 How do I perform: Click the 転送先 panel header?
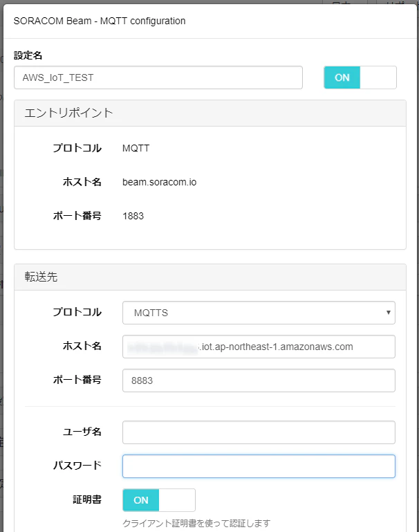(x=209, y=277)
